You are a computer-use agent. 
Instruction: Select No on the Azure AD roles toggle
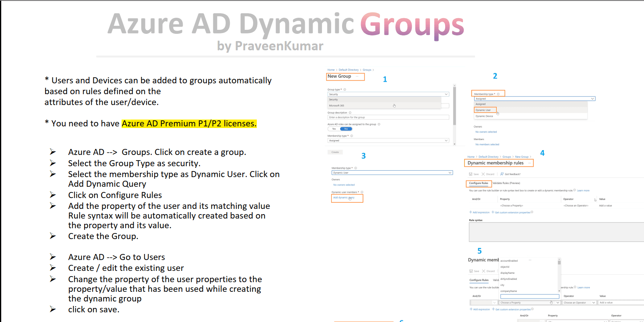click(346, 129)
